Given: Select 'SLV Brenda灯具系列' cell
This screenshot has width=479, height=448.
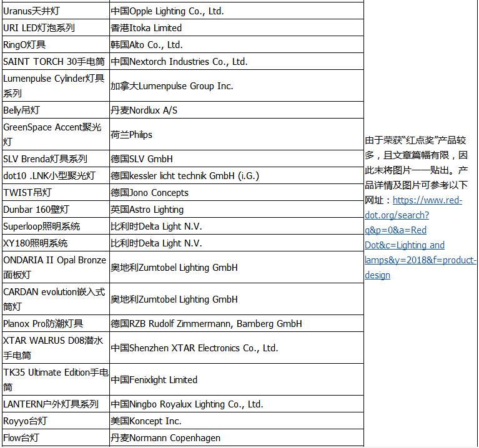Looking at the screenshot, I should tap(56, 158).
